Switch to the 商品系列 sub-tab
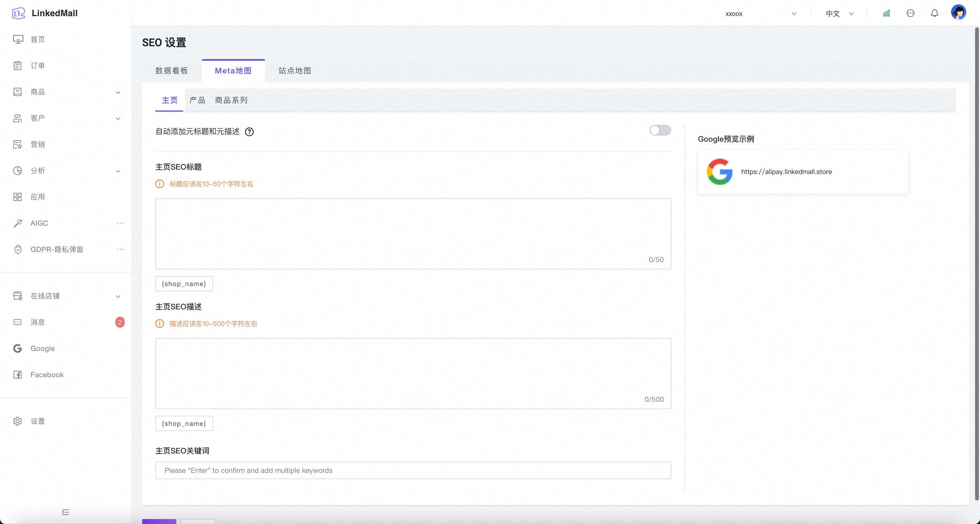980x524 pixels. (x=231, y=100)
